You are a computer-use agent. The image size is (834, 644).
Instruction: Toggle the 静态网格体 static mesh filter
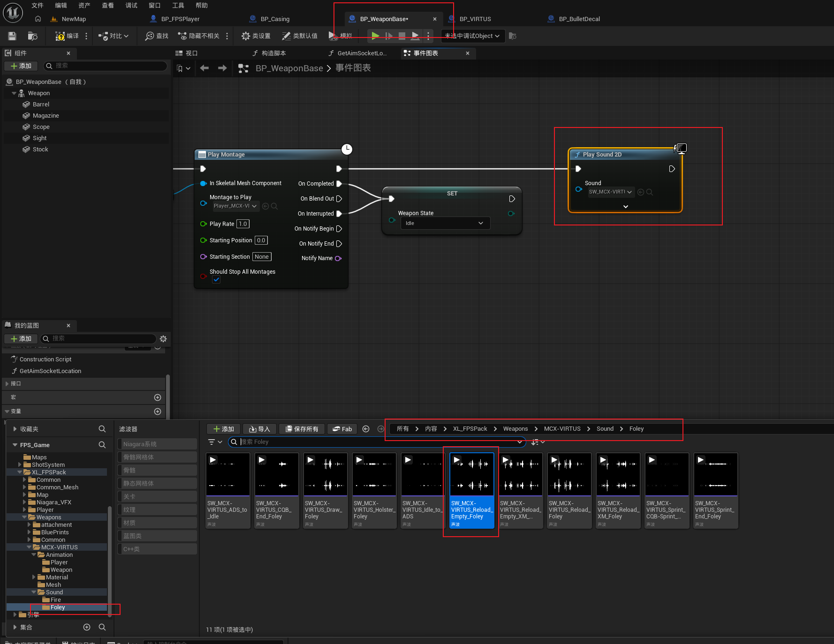(157, 483)
